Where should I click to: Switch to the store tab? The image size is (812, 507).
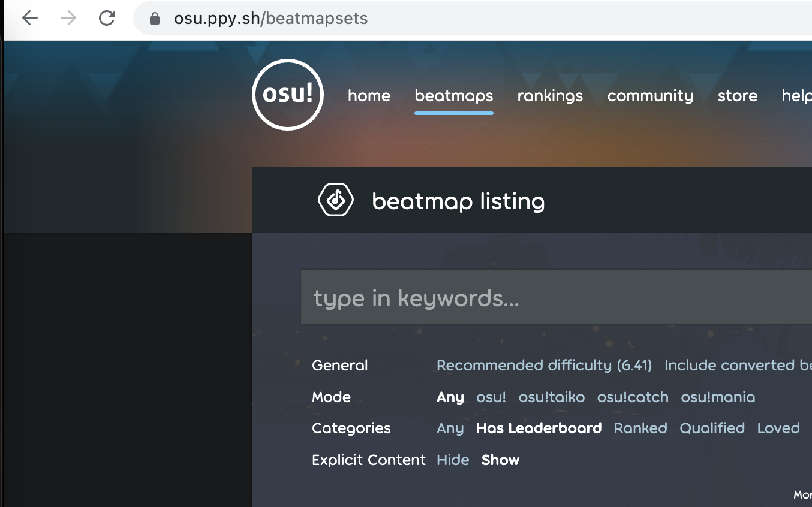pos(736,96)
